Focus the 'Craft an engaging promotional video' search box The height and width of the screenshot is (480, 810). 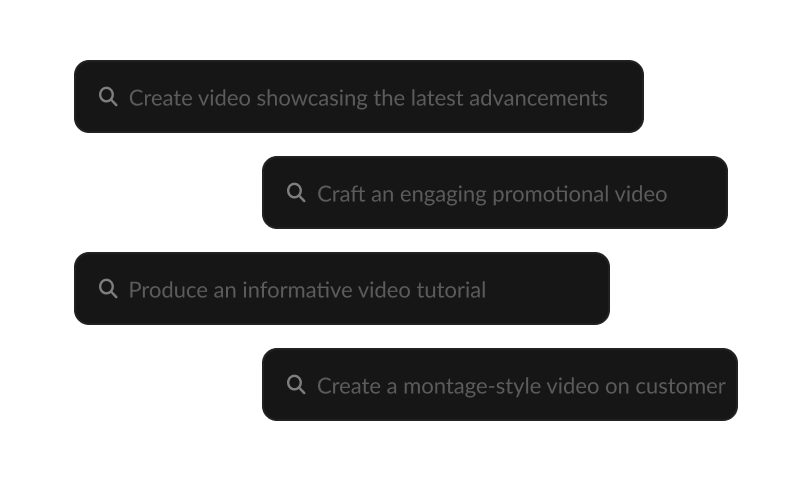coord(495,193)
